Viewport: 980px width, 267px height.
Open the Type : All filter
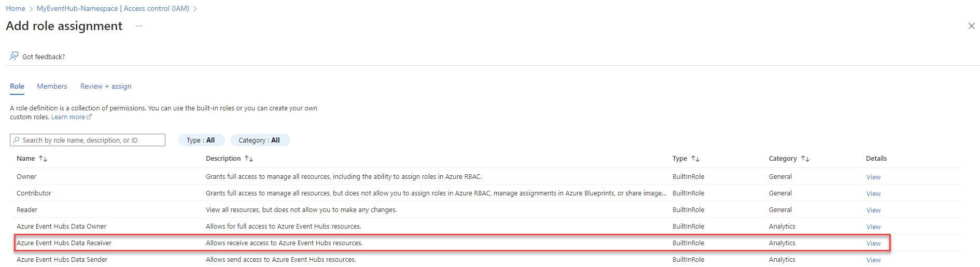(201, 140)
